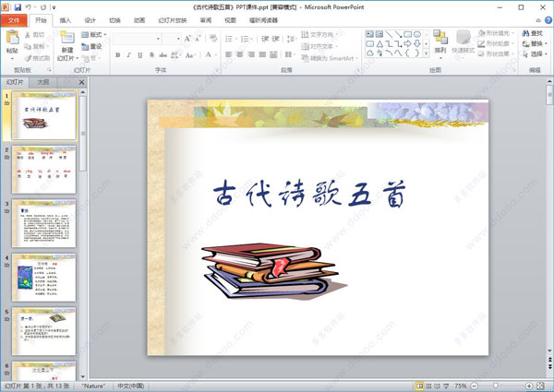
Task: Click the Reset (重设) slide icon
Action: tap(85, 46)
